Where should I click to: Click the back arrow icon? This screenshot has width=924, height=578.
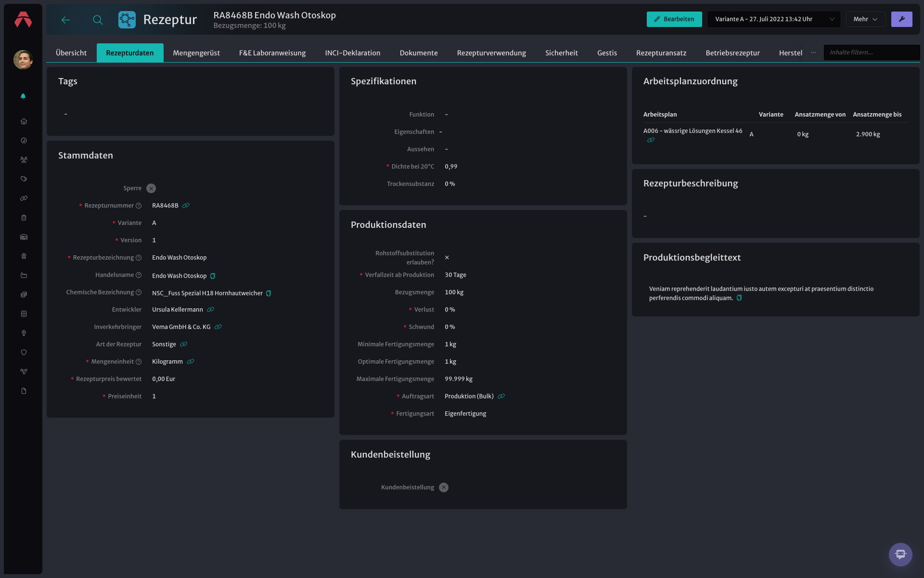(66, 20)
